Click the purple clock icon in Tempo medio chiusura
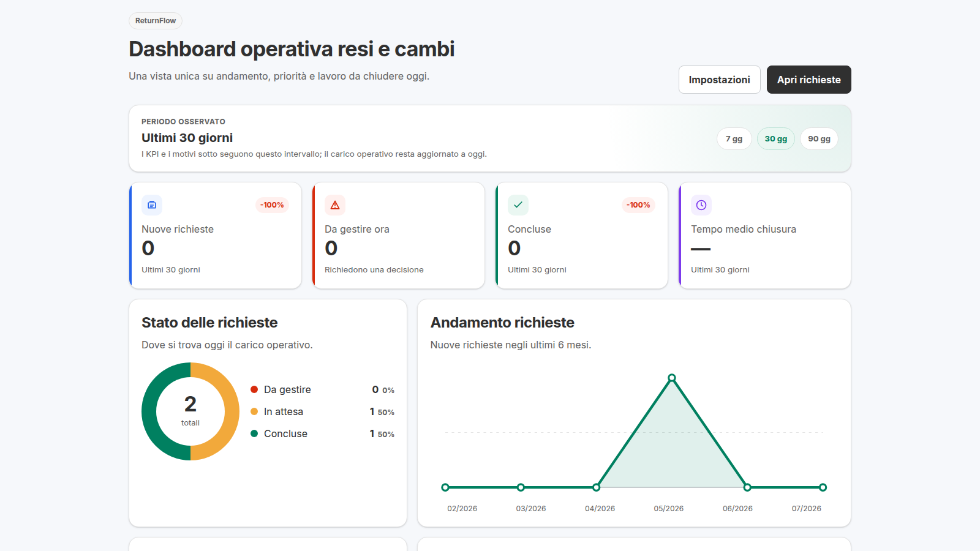This screenshot has height=551, width=980. [x=701, y=205]
